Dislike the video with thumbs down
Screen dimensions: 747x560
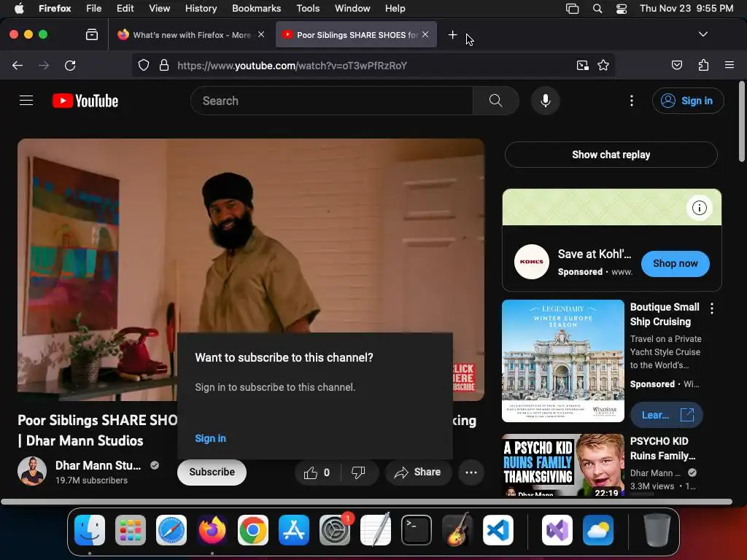(x=359, y=472)
